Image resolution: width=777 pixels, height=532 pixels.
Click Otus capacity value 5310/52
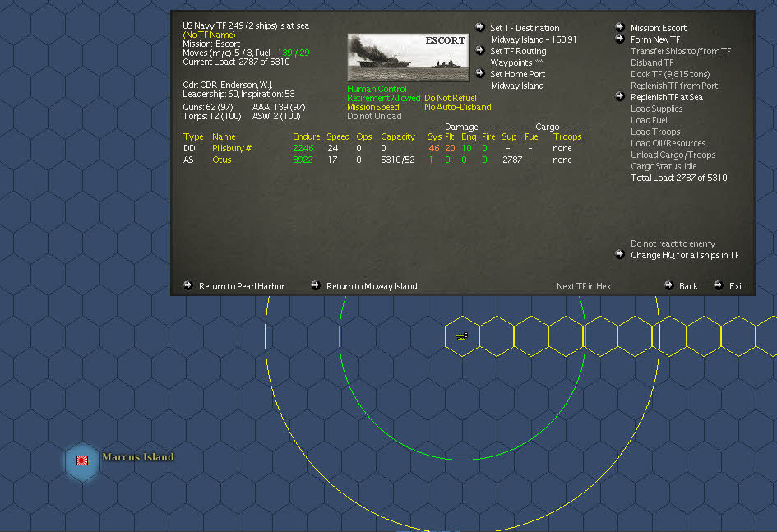coord(398,160)
